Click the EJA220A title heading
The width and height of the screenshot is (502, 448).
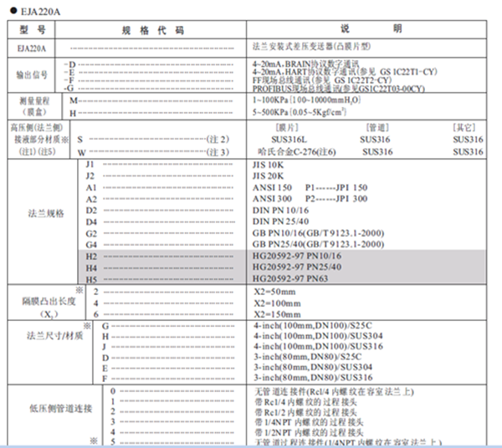40,12
